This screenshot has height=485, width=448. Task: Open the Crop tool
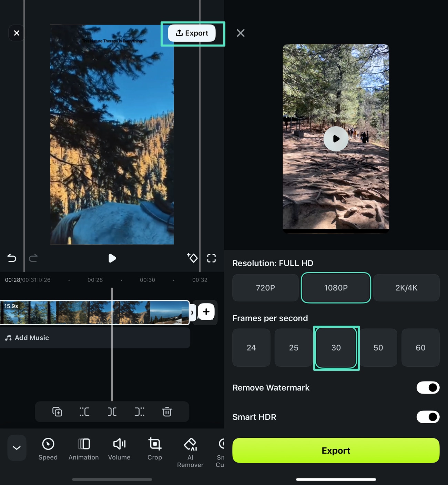point(155,449)
